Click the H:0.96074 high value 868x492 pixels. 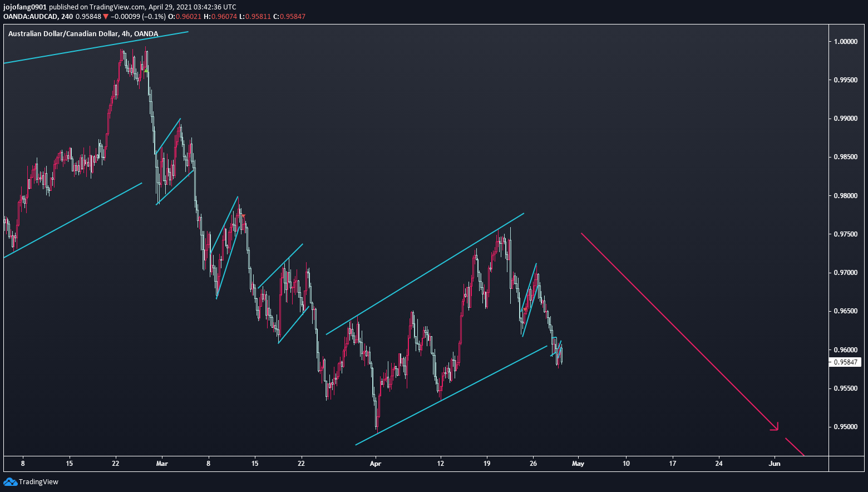tap(220, 17)
